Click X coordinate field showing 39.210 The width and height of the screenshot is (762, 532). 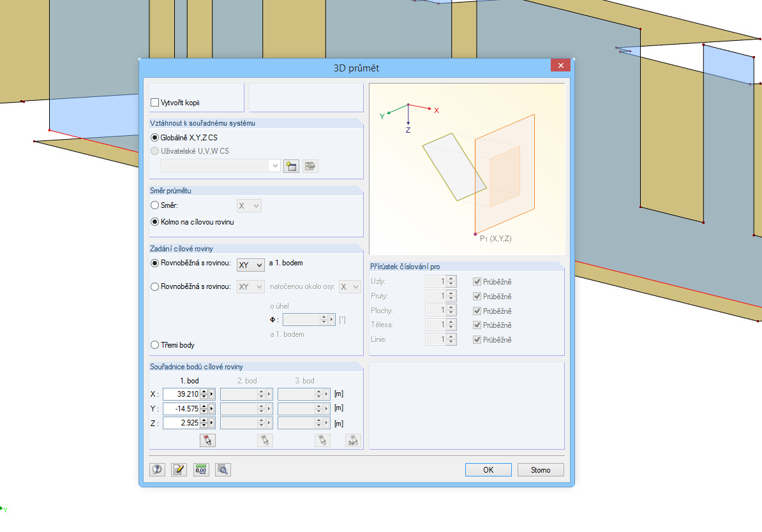click(x=182, y=394)
